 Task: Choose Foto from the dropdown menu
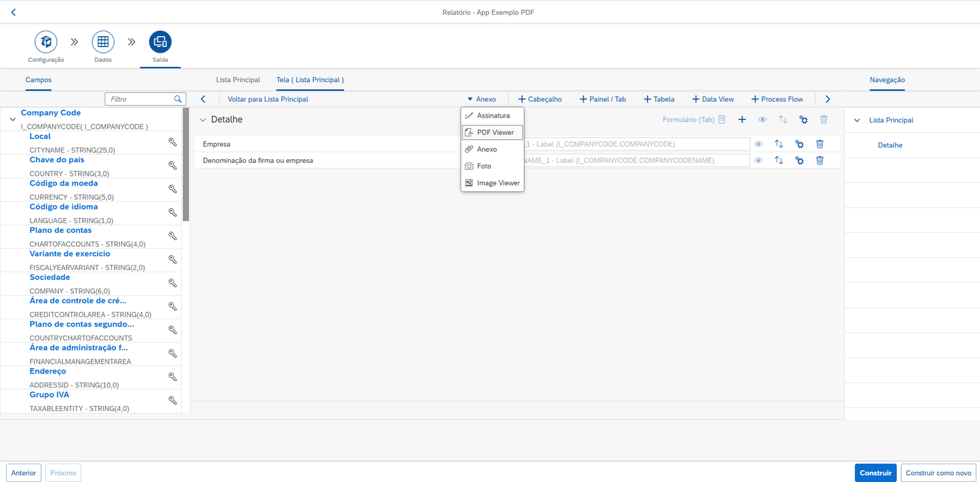coord(492,166)
